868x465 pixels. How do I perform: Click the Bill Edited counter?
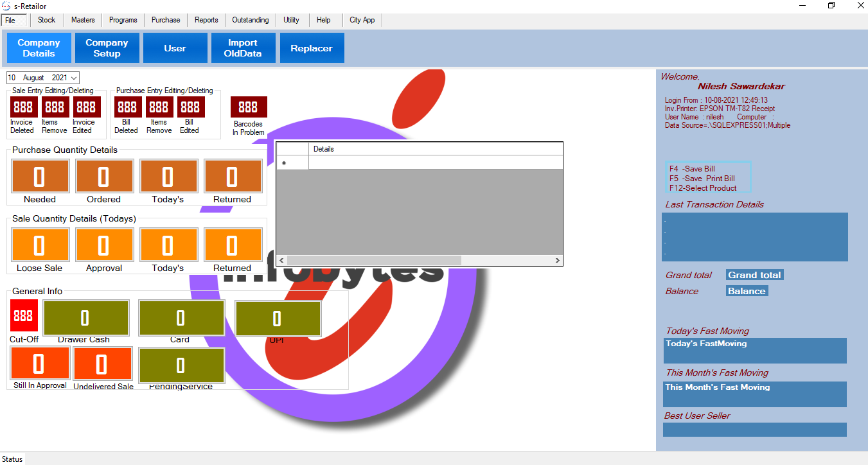click(x=190, y=107)
